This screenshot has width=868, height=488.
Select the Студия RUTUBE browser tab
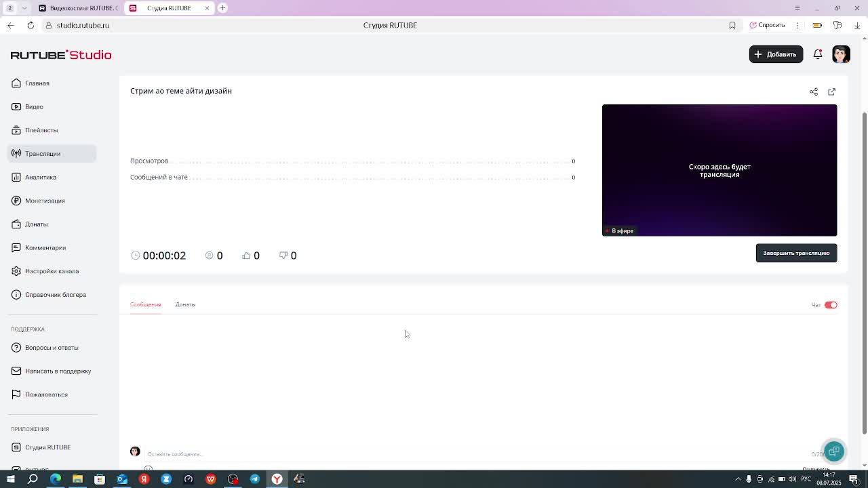(169, 8)
